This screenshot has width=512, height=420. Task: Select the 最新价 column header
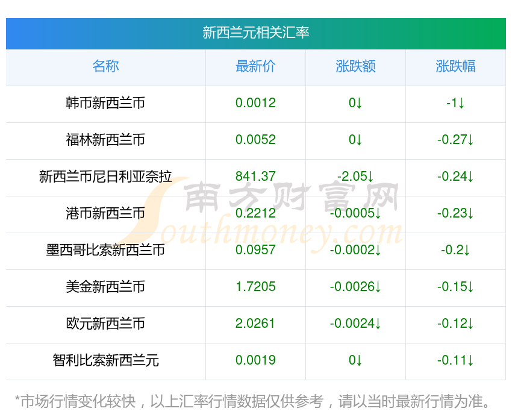pyautogui.click(x=255, y=66)
